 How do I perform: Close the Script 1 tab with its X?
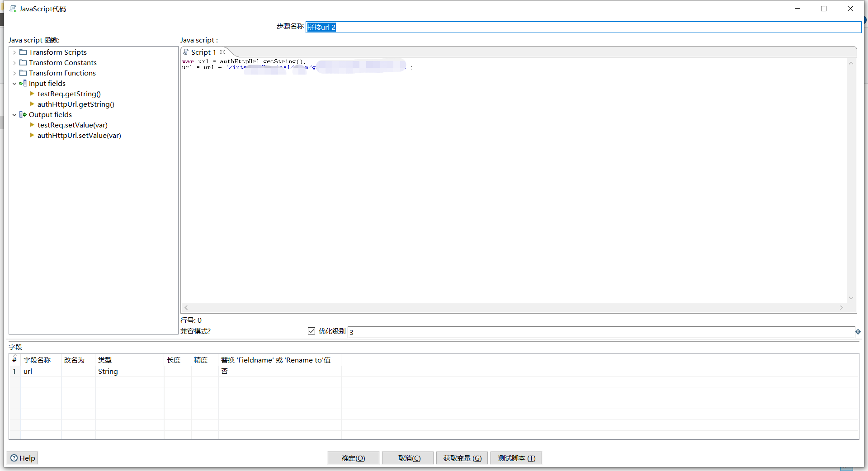point(222,52)
